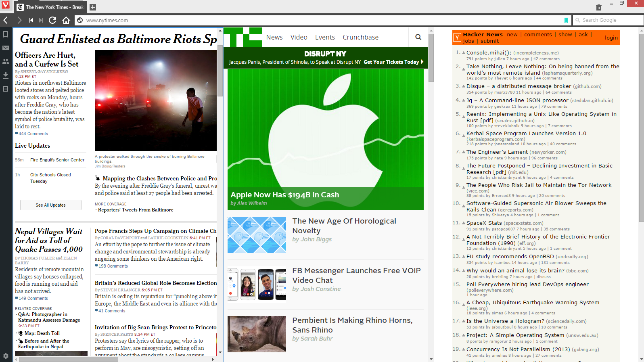
Task: Upvote the Engineer's Lament story
Action: (x=464, y=152)
